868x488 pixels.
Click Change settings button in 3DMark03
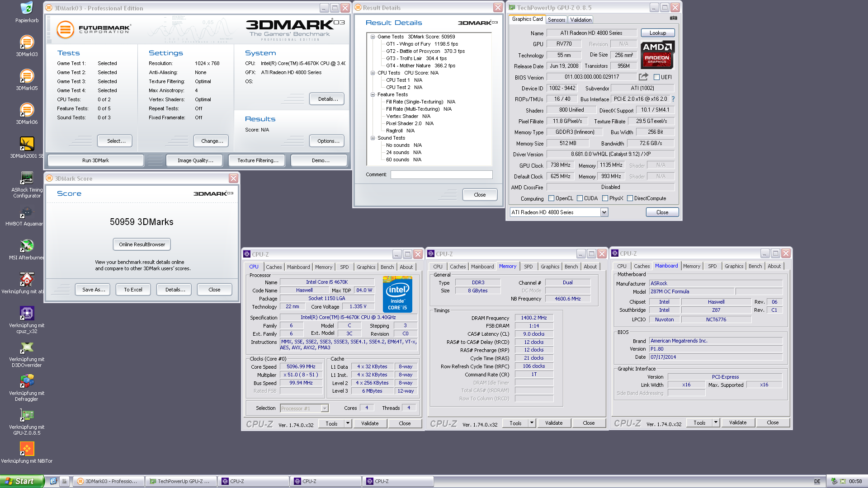point(212,141)
